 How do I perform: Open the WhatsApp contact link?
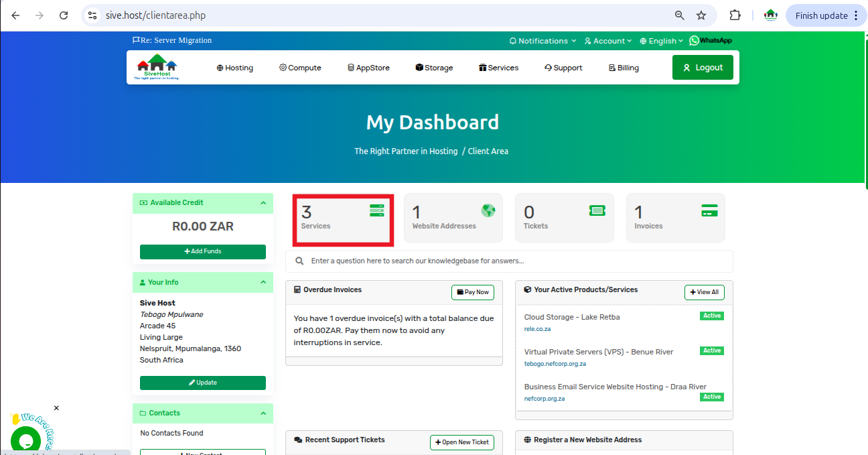(x=711, y=41)
